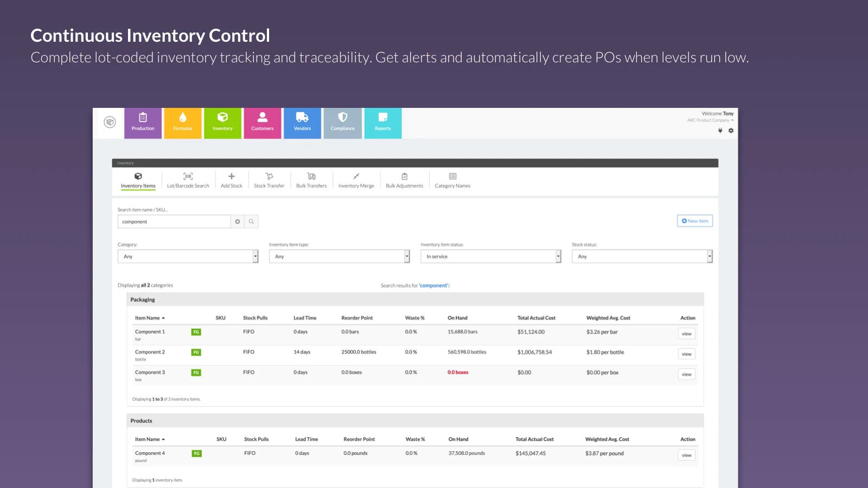The width and height of the screenshot is (868, 488).
Task: Open the Vendors module tile
Action: pos(302,123)
